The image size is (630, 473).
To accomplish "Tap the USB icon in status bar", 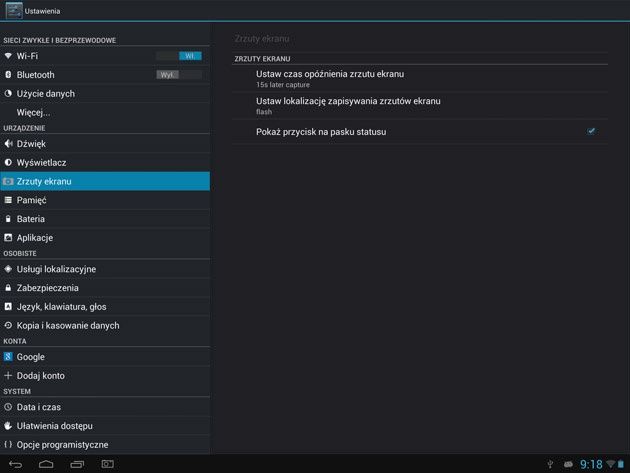I will click(x=550, y=465).
